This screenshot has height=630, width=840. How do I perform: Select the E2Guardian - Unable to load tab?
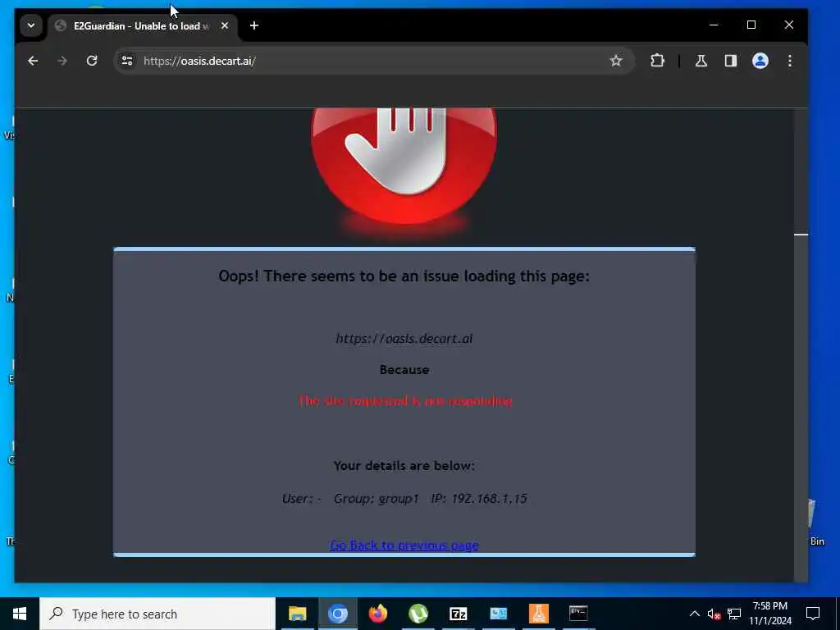click(142, 25)
